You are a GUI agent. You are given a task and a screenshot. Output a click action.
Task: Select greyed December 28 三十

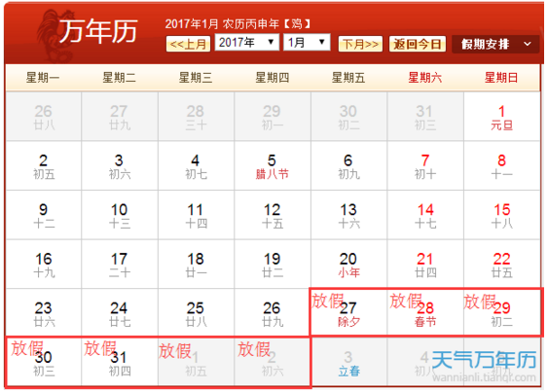coord(196,117)
